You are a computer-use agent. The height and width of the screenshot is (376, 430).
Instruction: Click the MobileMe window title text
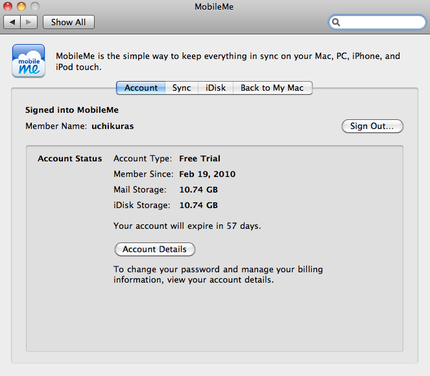(x=214, y=7)
